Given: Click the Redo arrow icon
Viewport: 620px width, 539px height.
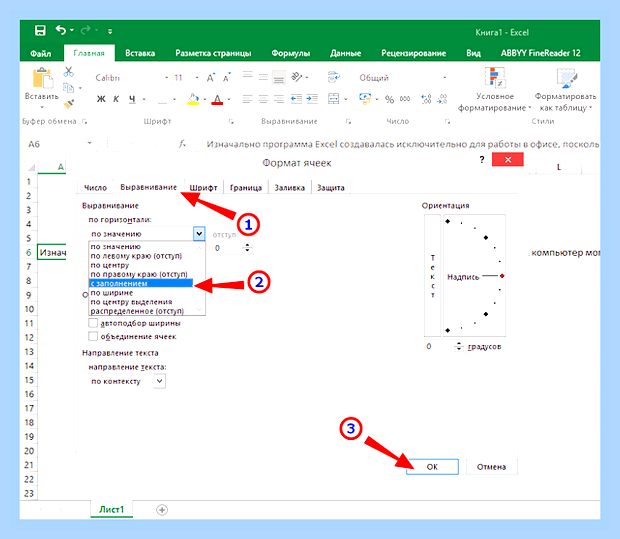Looking at the screenshot, I should click(x=85, y=30).
